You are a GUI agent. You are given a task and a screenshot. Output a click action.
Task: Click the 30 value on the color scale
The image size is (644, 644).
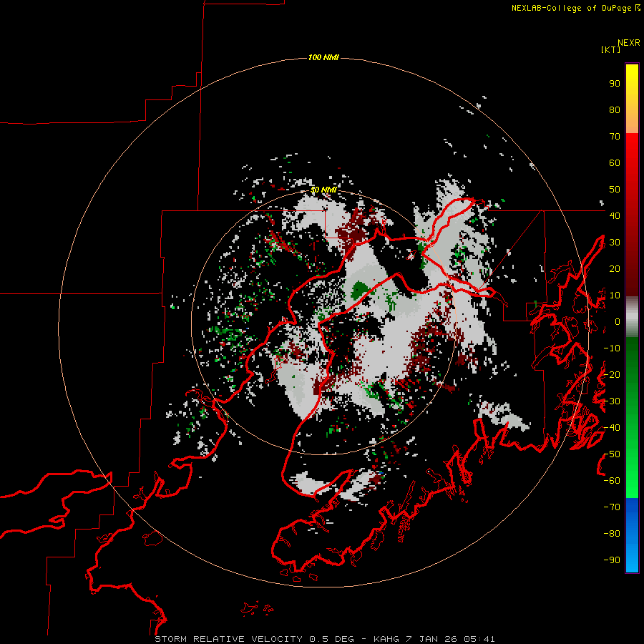615,243
